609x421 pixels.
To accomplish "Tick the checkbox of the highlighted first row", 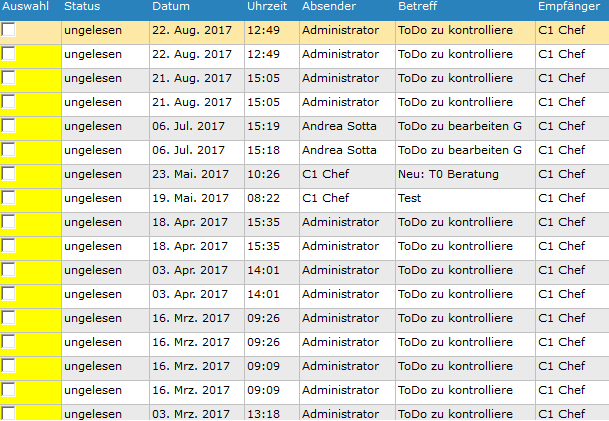I will (8, 30).
